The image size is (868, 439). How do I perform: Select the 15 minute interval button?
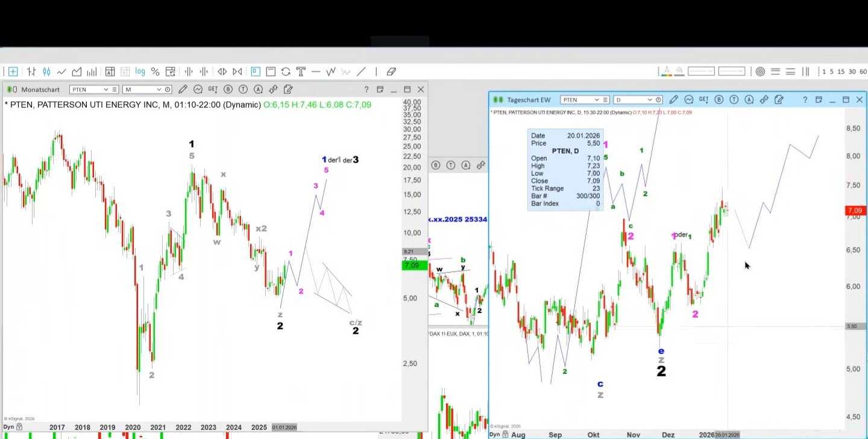(x=841, y=72)
